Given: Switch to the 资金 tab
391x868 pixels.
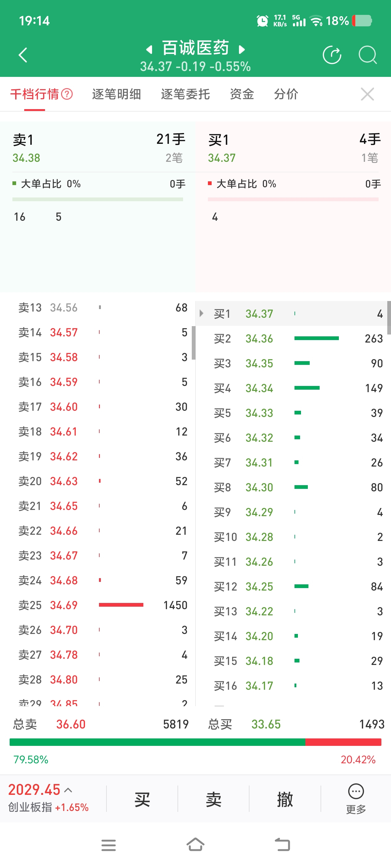Looking at the screenshot, I should (241, 94).
